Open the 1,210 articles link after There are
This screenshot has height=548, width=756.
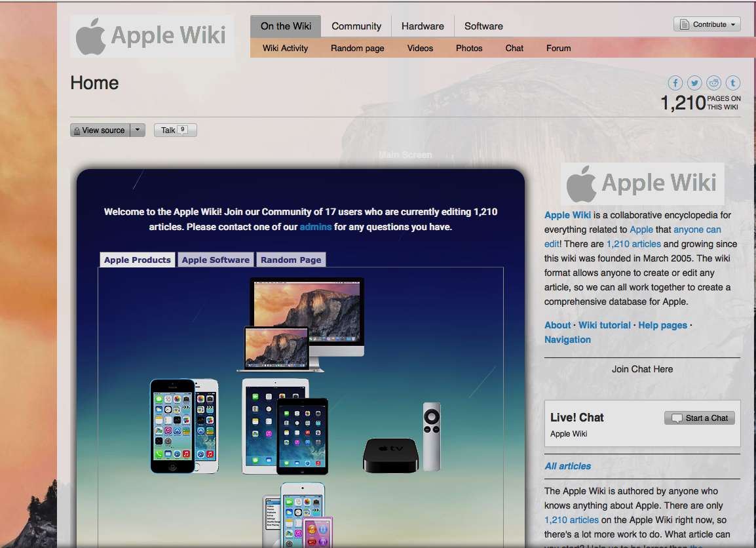(633, 244)
